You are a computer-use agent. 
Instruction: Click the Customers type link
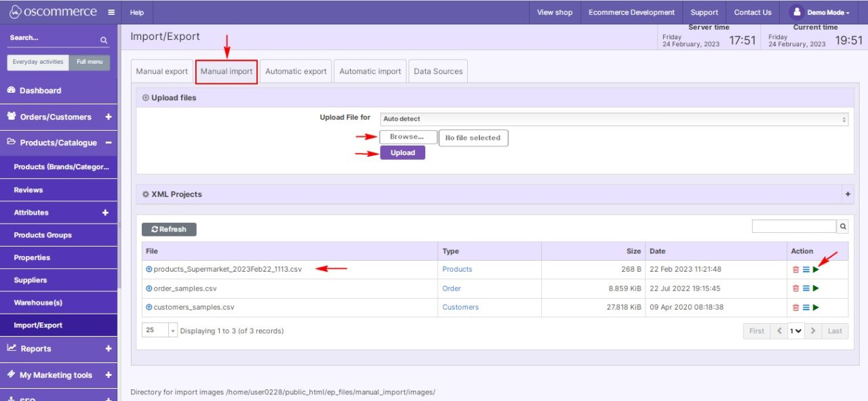pyautogui.click(x=460, y=308)
